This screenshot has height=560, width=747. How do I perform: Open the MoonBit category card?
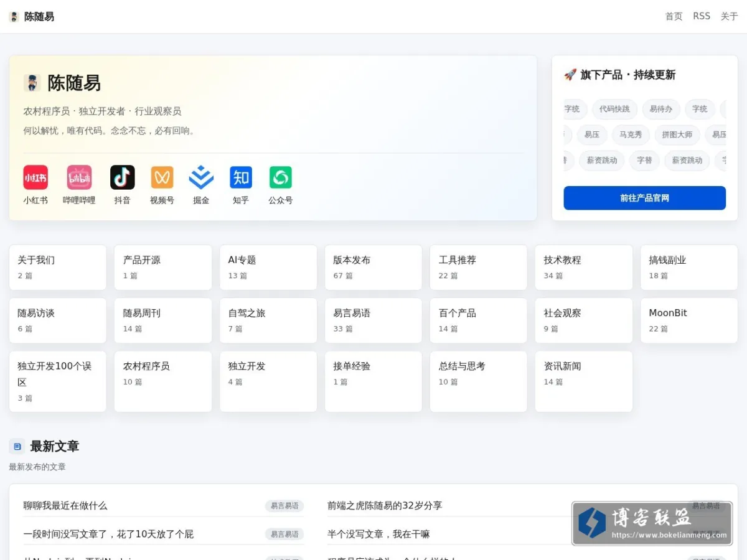pyautogui.click(x=689, y=320)
